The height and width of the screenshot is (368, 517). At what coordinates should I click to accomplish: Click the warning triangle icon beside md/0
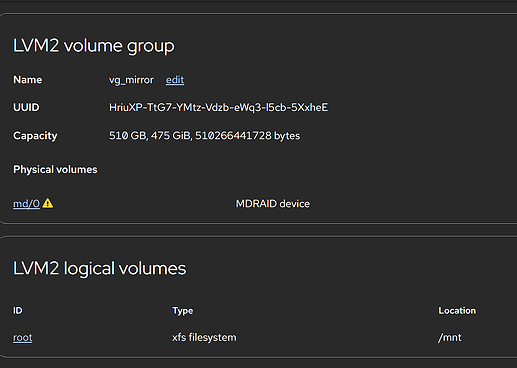point(48,203)
